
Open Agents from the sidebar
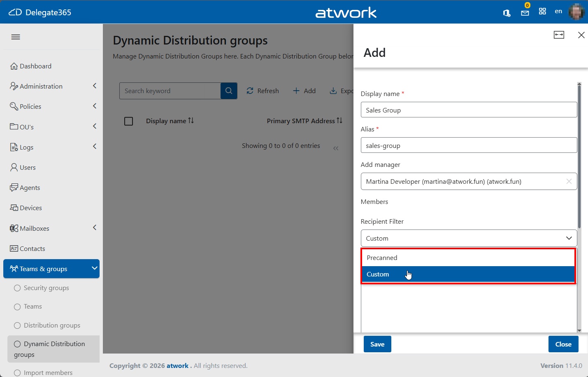tap(25, 187)
